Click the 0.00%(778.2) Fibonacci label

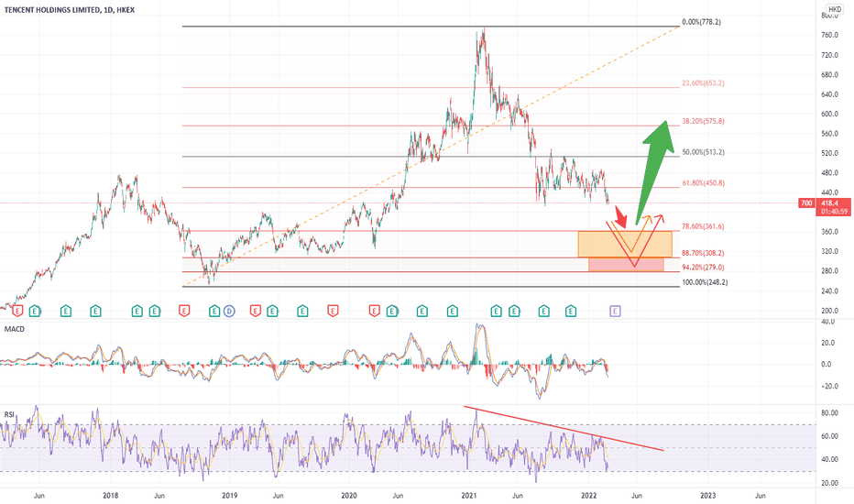coord(702,22)
